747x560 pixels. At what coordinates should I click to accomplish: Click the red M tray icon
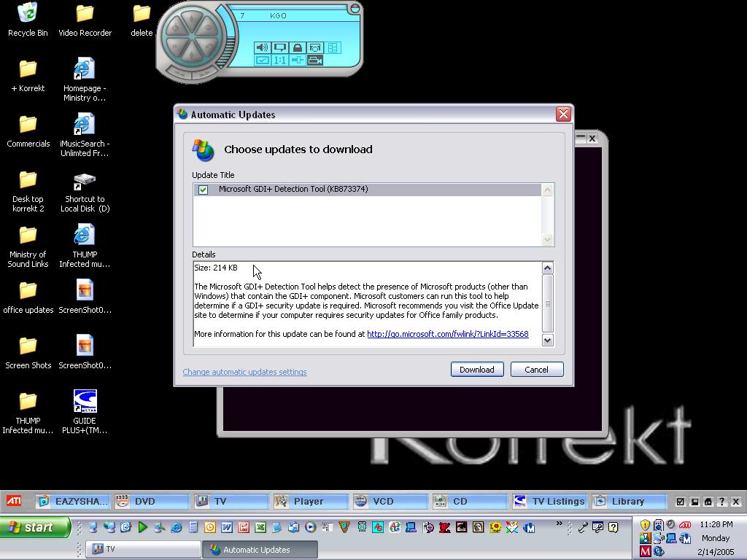pos(645,551)
